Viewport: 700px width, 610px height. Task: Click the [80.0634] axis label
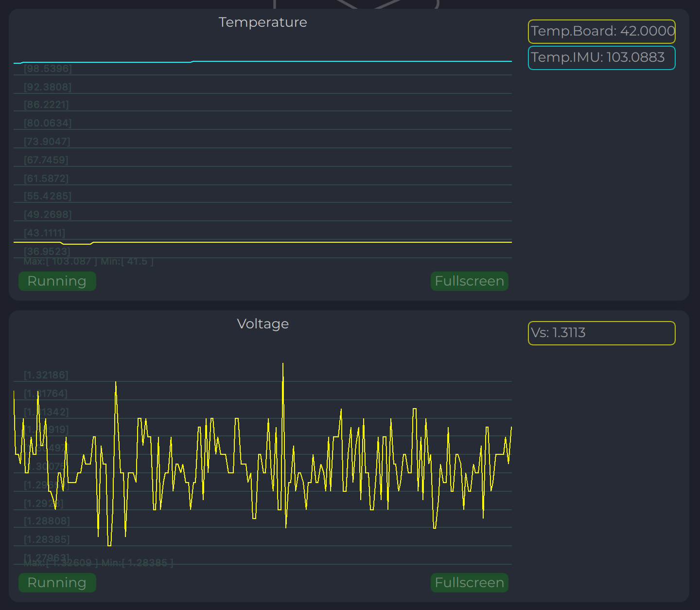tap(48, 123)
